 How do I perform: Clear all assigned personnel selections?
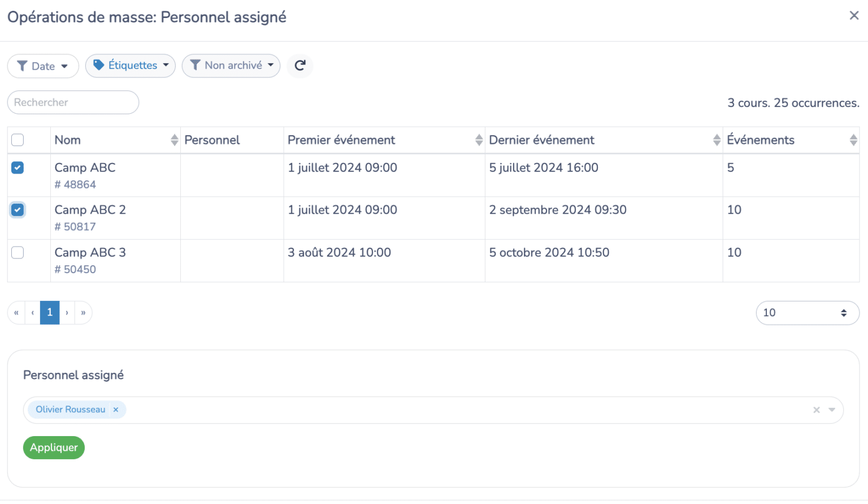click(816, 410)
